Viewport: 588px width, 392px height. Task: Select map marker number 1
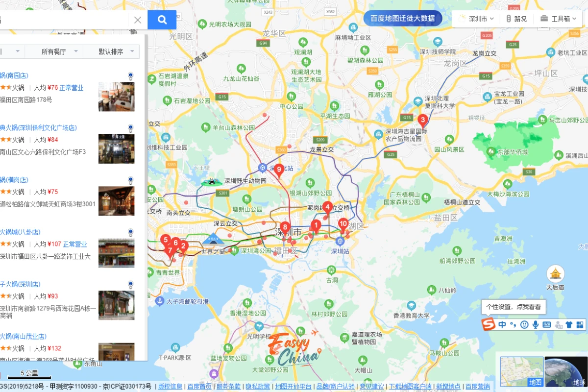pyautogui.click(x=316, y=226)
